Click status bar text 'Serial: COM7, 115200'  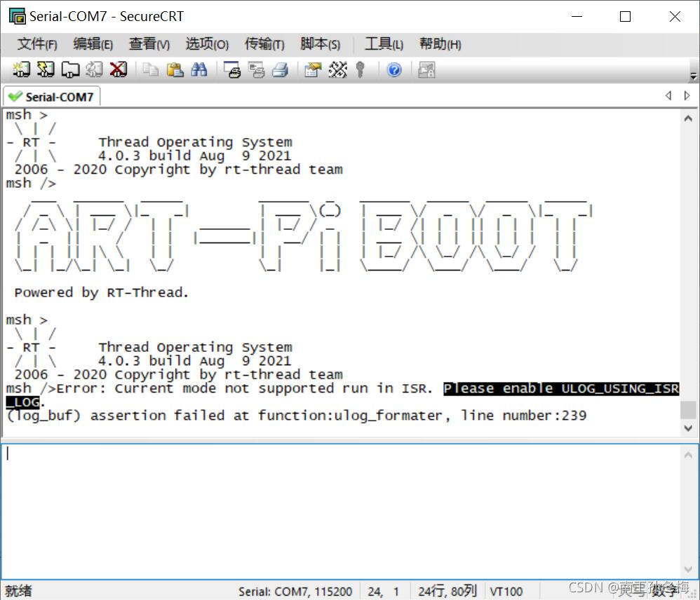tap(295, 592)
